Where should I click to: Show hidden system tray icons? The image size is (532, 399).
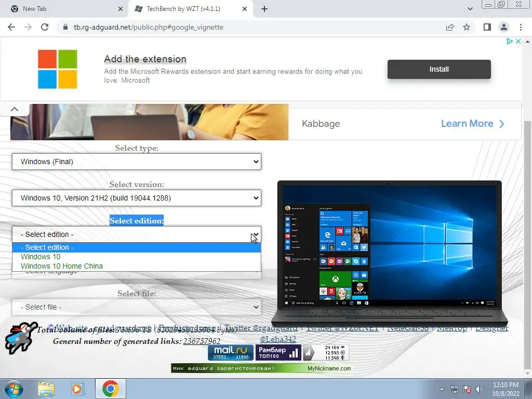pyautogui.click(x=442, y=389)
